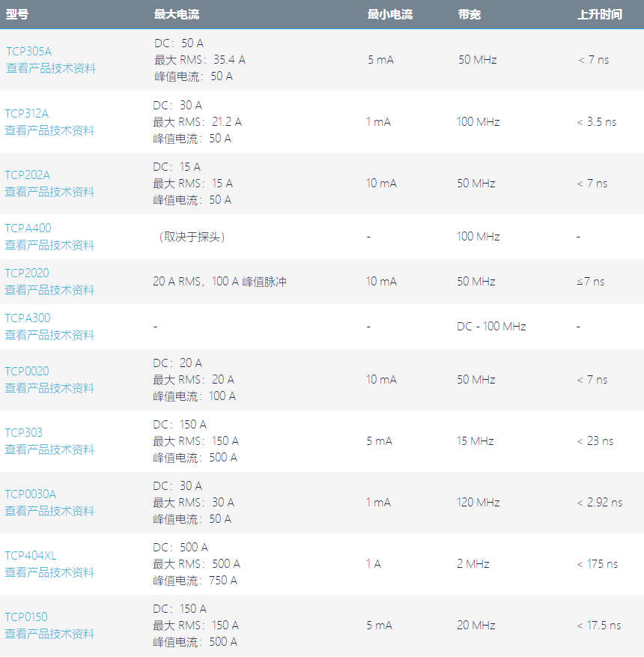The image size is (644, 657).
Task: Select < 7 ns in TCP305A row
Action: tap(593, 60)
